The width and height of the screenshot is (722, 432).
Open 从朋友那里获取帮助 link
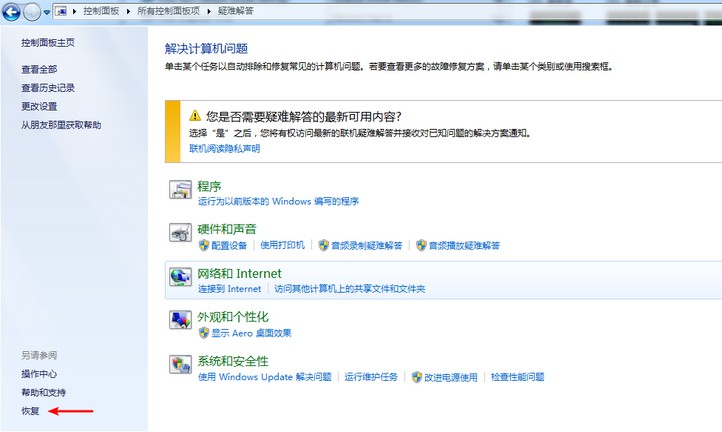click(x=61, y=125)
